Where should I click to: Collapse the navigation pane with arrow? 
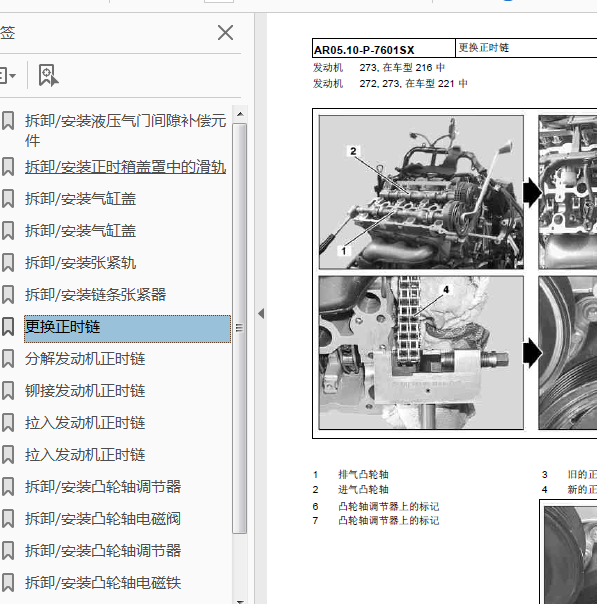click(x=261, y=314)
